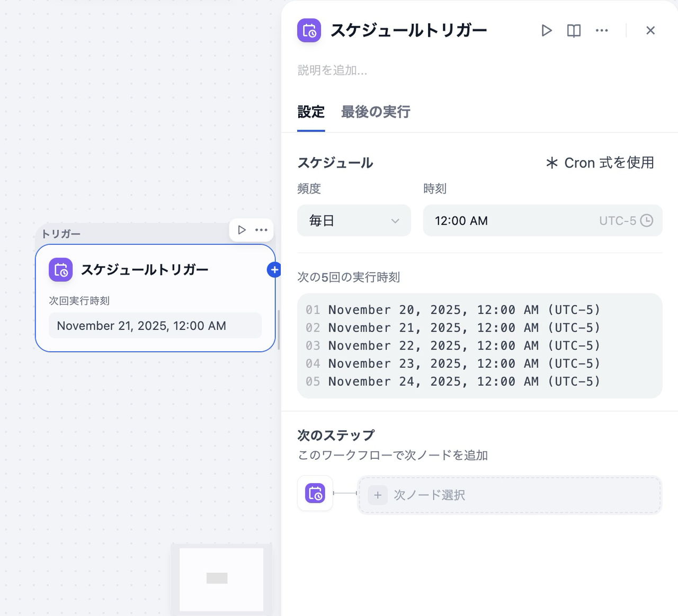Click schedule icon in 次のステップ section
Viewport: 678px width, 616px height.
pos(315,493)
